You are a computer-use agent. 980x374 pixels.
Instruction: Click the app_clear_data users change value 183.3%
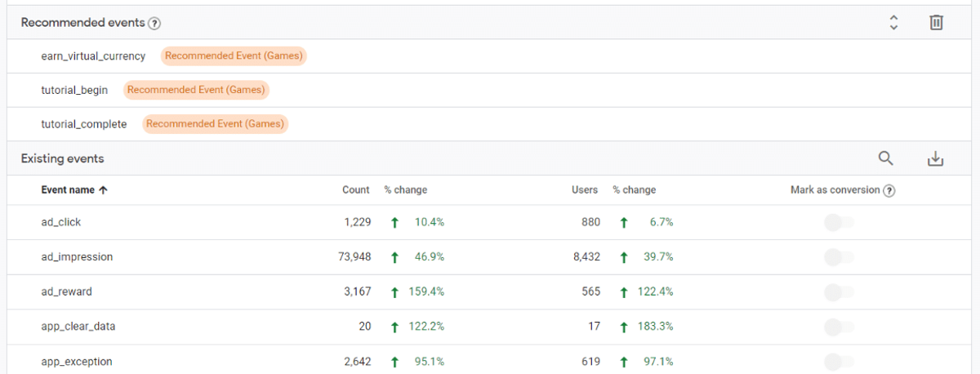click(656, 327)
